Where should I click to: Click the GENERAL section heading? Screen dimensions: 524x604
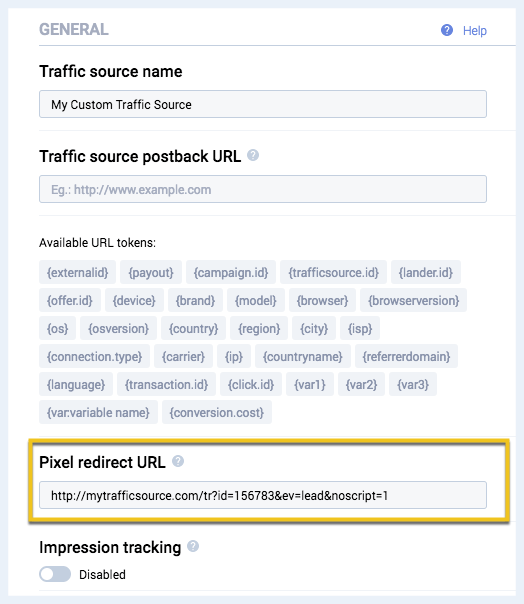coord(74,30)
